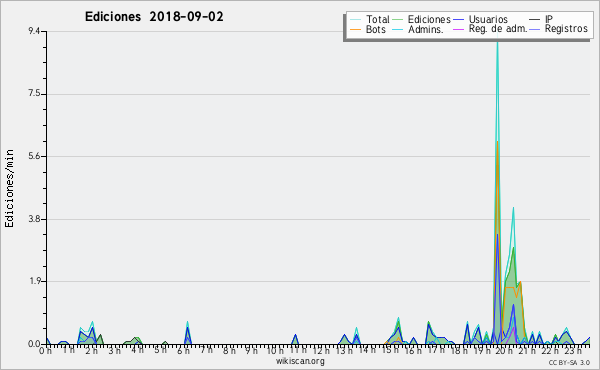Click the '20 h' x-axis label

pyautogui.click(x=504, y=351)
